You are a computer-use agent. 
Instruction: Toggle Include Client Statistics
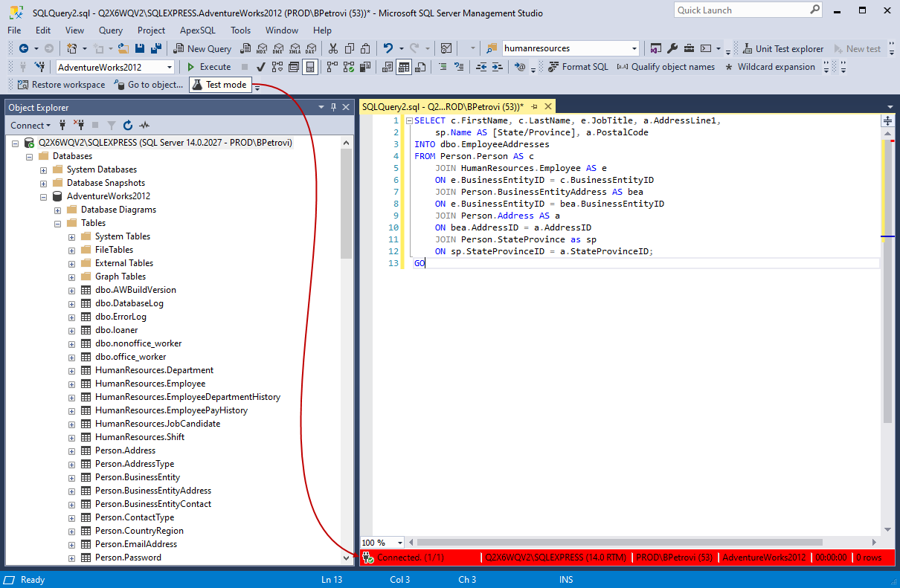tap(364, 67)
